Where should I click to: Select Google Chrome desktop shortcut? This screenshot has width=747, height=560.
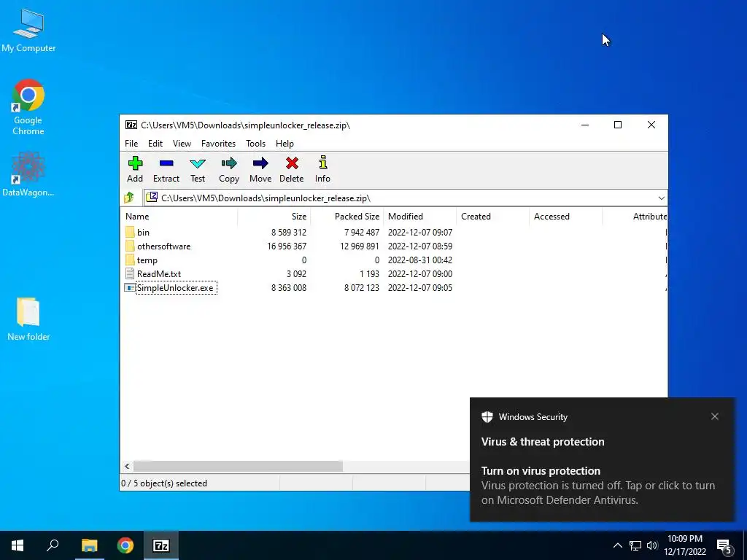28,107
